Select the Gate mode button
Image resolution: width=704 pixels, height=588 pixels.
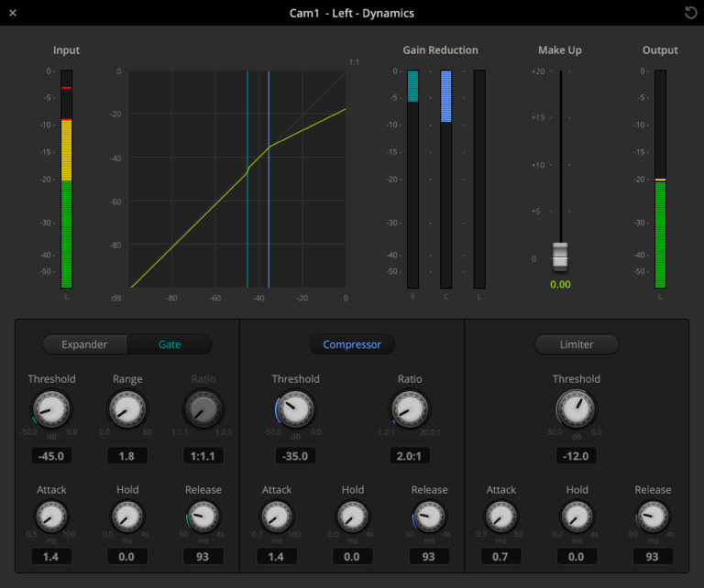pos(170,344)
